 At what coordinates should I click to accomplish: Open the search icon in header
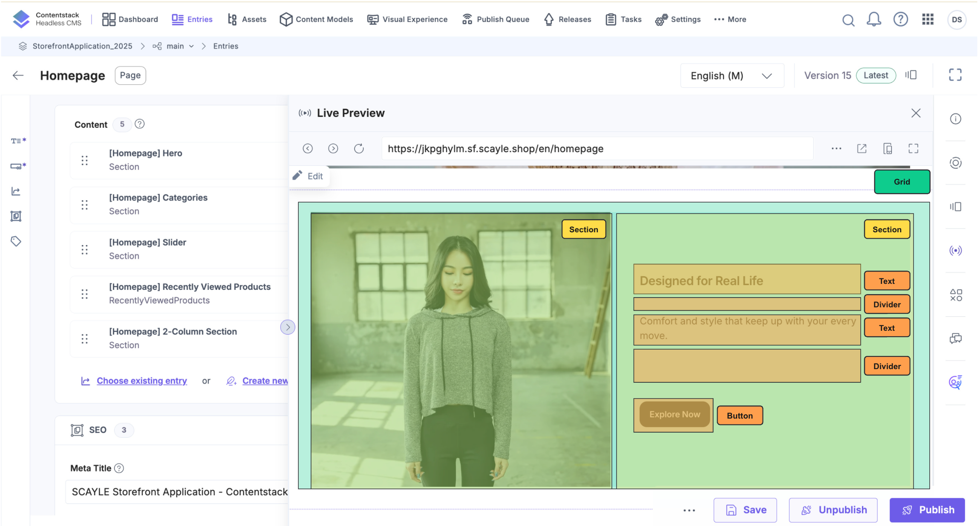point(848,20)
